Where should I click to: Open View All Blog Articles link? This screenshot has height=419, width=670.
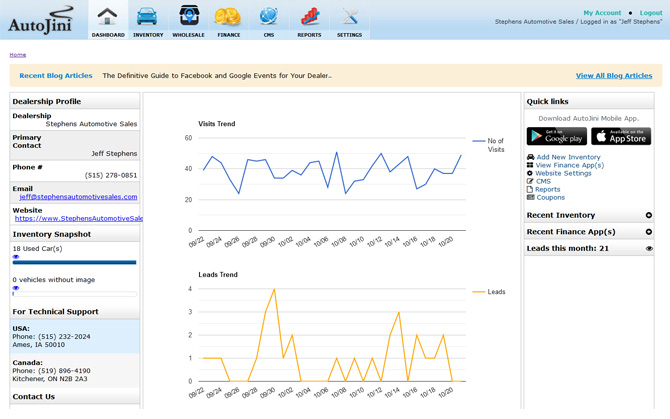pos(614,76)
